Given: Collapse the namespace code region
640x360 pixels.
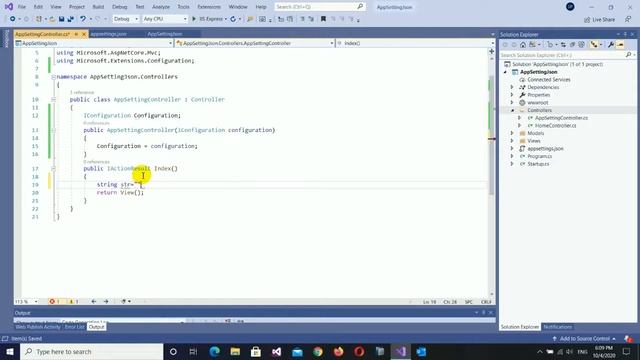Looking at the screenshot, I should (x=53, y=77).
